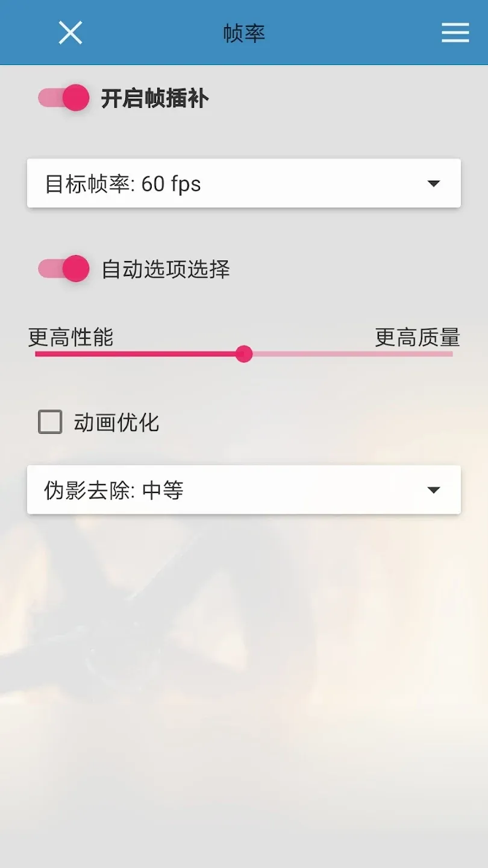Close the 帧率 settings with X icon
The image size is (488, 868).
pyautogui.click(x=70, y=33)
